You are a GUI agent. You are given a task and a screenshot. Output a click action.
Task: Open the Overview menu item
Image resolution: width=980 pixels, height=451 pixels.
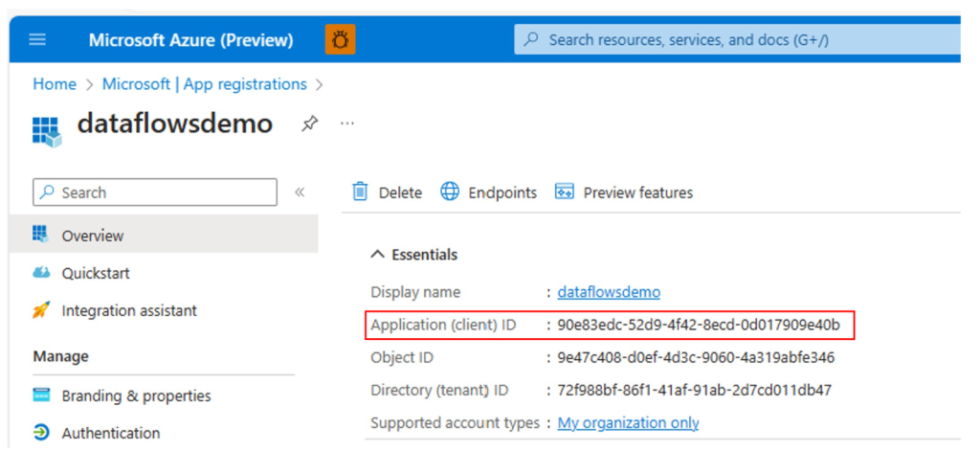click(x=164, y=236)
